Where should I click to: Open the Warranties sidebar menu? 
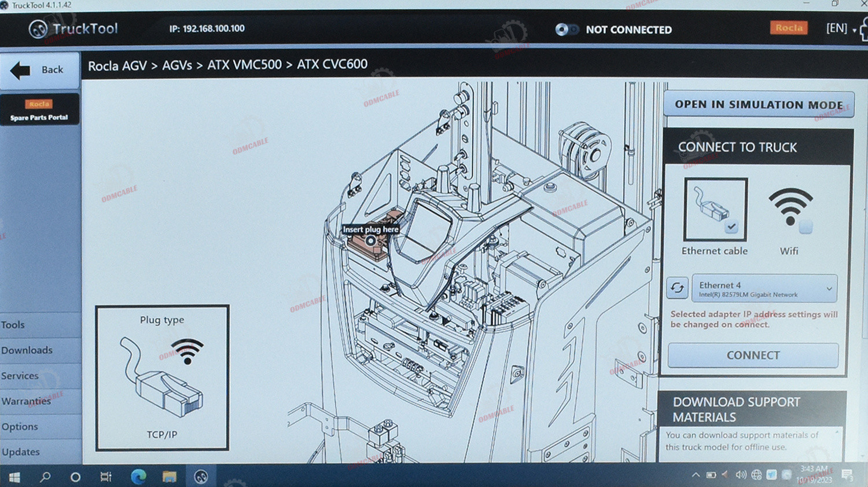point(40,401)
